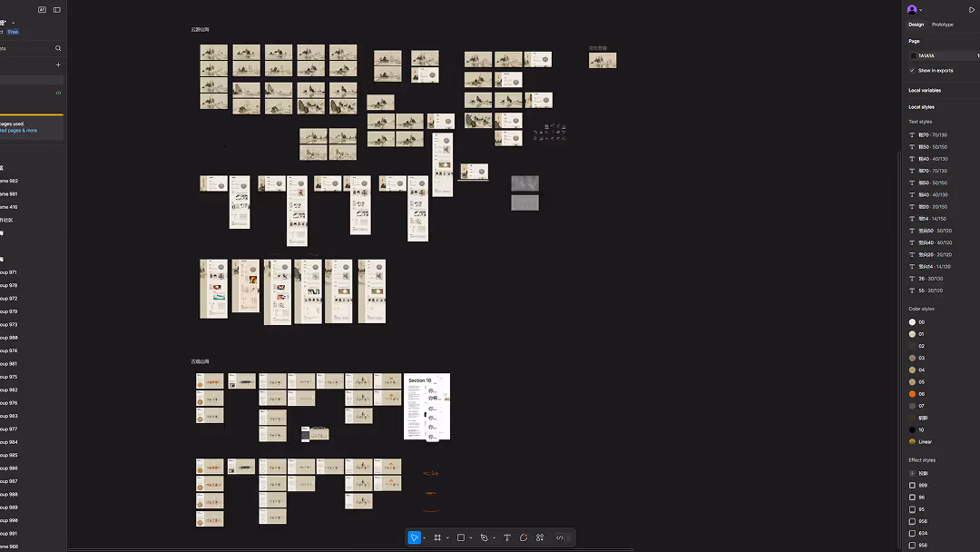This screenshot has width=980, height=552.
Task: Open the Pen tool dropdown menu
Action: click(x=495, y=537)
